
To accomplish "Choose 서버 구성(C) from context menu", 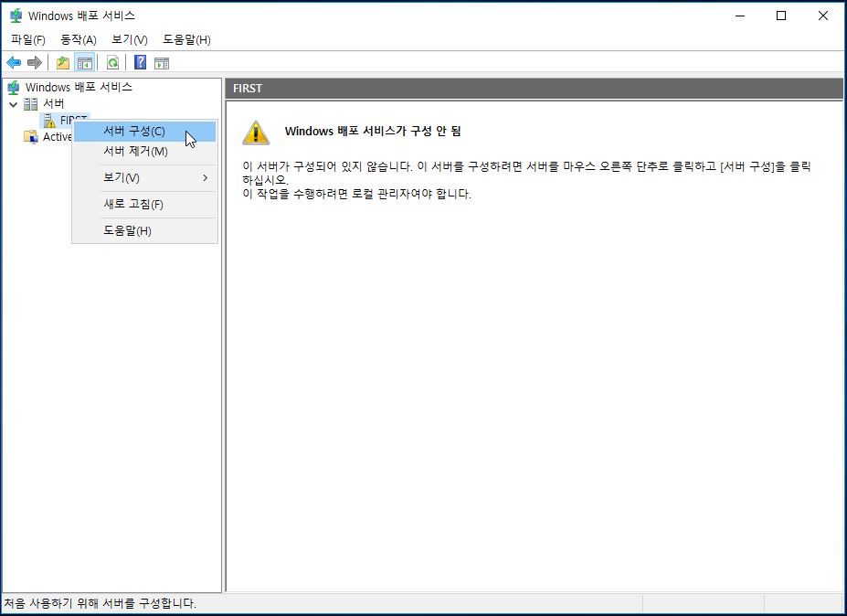I will click(x=144, y=132).
